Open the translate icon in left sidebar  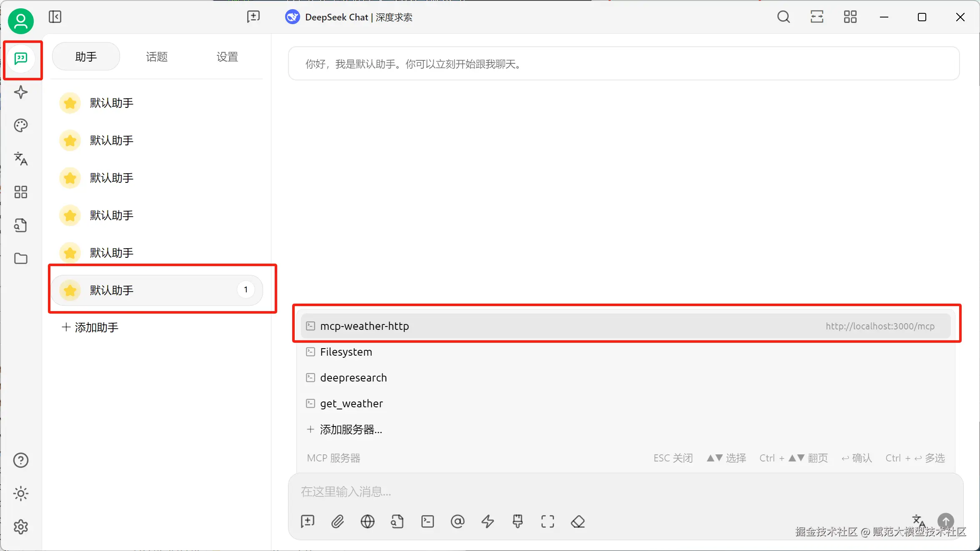(x=21, y=159)
